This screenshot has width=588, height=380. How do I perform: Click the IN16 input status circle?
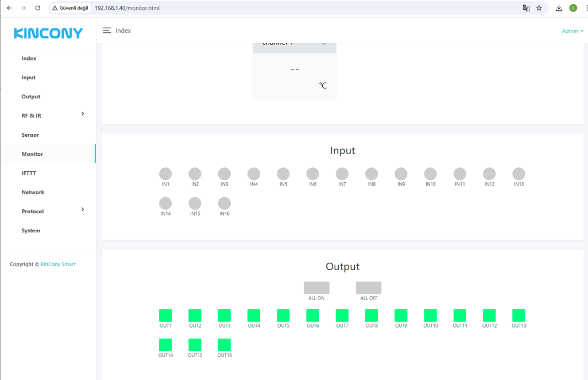coord(225,203)
